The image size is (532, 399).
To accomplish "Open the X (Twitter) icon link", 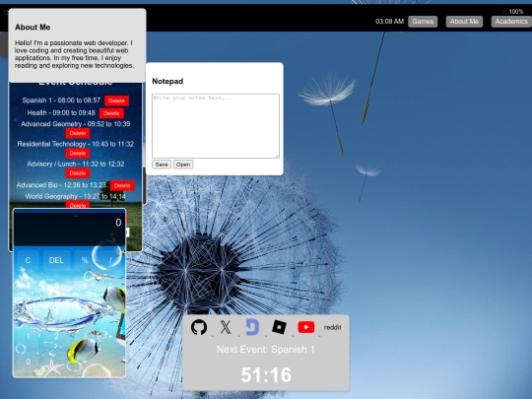I will (226, 327).
